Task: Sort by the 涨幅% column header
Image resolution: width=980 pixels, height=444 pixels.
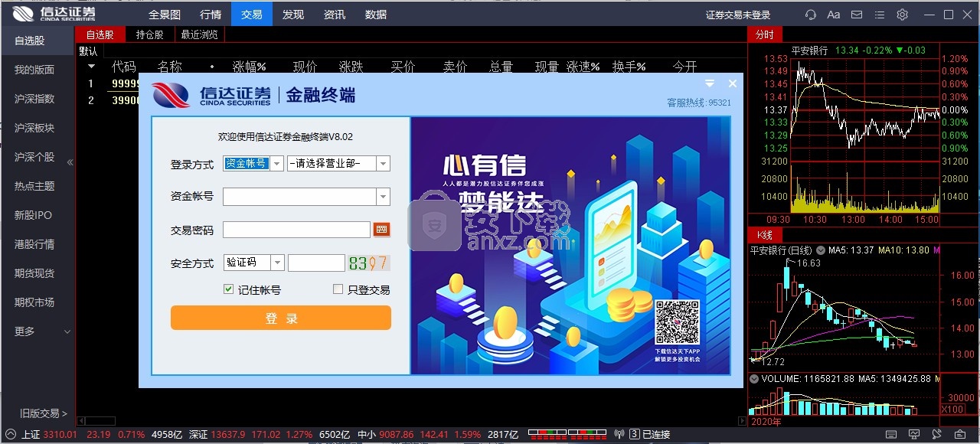Action: (249, 67)
